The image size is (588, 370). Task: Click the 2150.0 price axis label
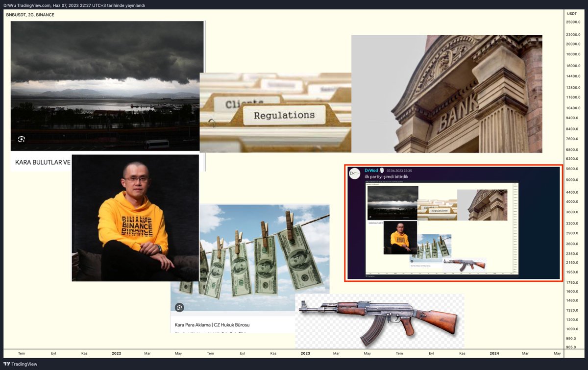click(x=573, y=263)
